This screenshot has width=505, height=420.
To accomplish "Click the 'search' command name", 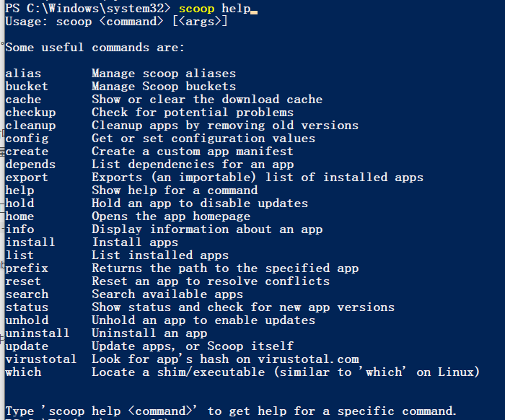I will [27, 294].
